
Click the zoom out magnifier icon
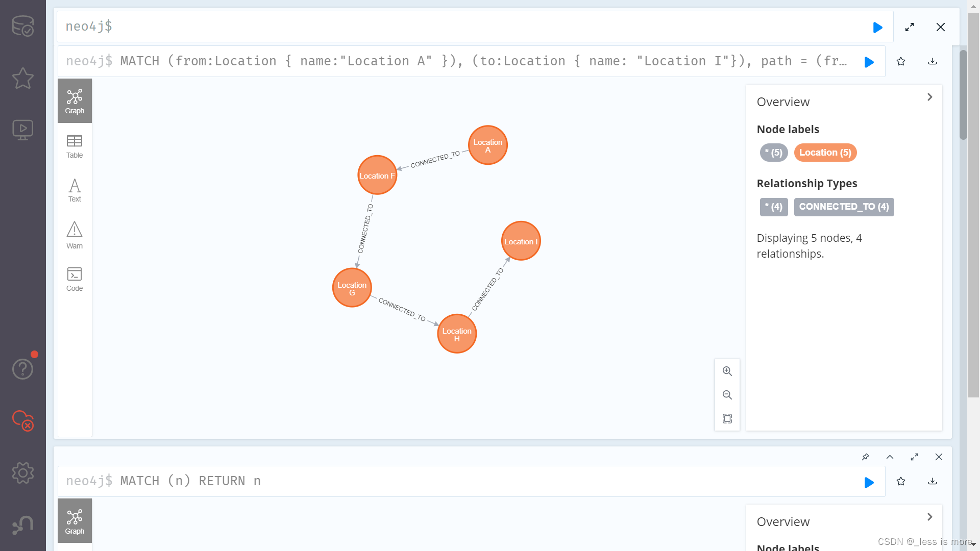click(727, 395)
